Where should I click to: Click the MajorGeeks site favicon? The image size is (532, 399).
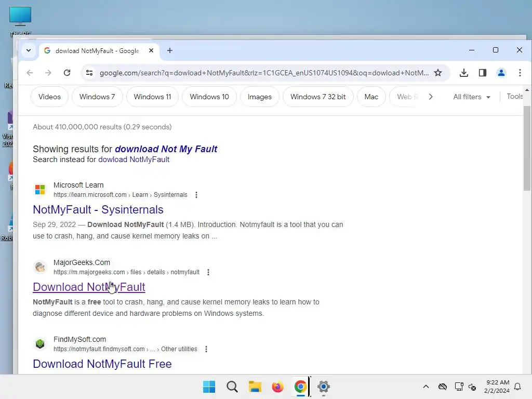[x=40, y=267]
